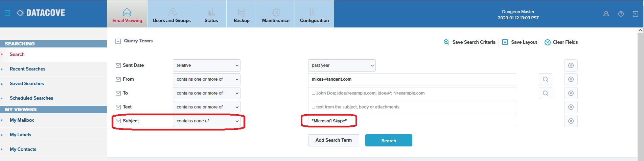Screen dimensions: 644x161
Task: Click the Text search input field
Action: point(412,107)
